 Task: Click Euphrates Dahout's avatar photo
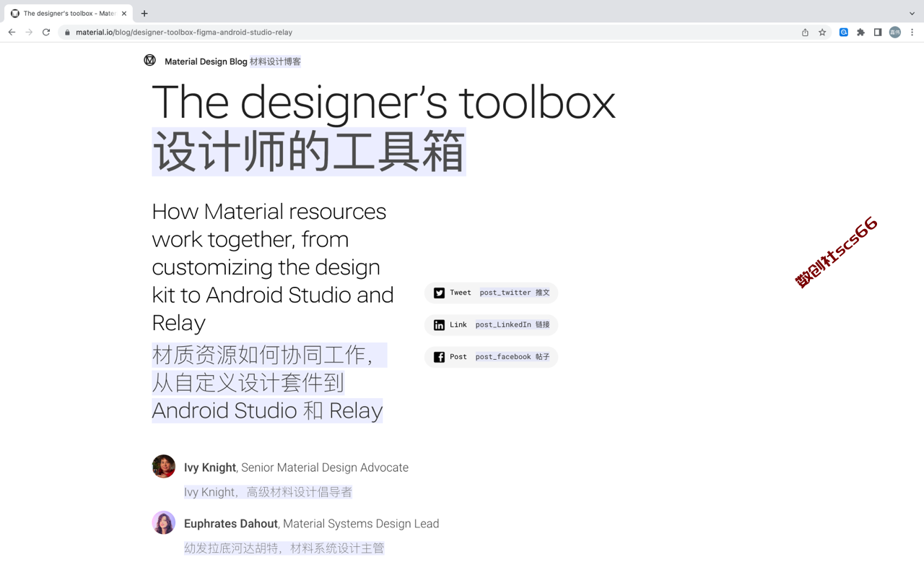(x=164, y=522)
